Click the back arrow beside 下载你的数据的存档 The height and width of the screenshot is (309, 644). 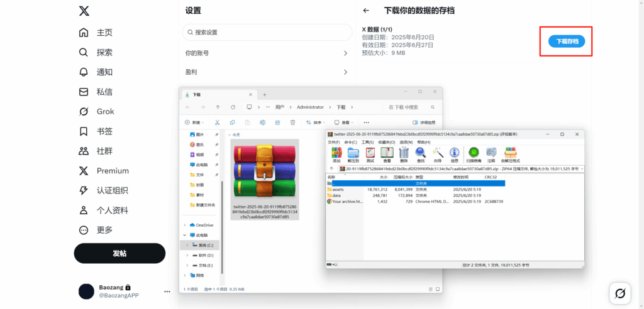point(366,11)
